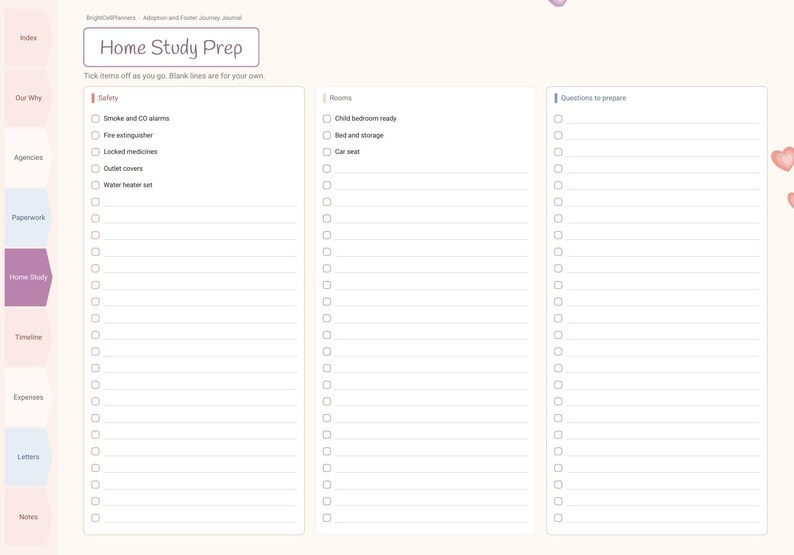794x555 pixels.
Task: Check off Bed and storage
Action: 327,135
